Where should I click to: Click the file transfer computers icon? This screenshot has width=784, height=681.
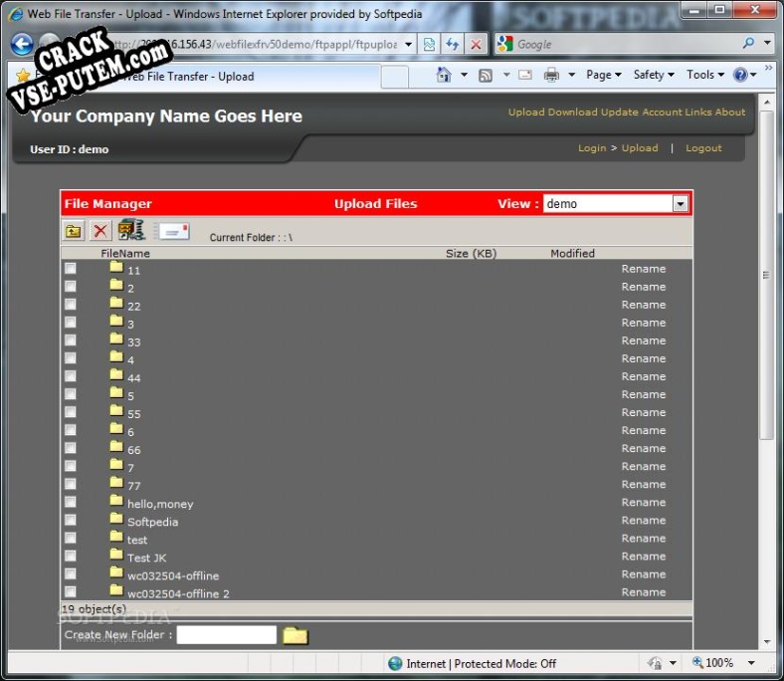131,230
